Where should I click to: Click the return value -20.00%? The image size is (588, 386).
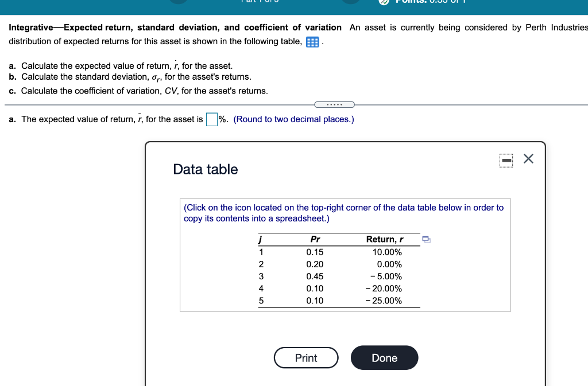[386, 288]
